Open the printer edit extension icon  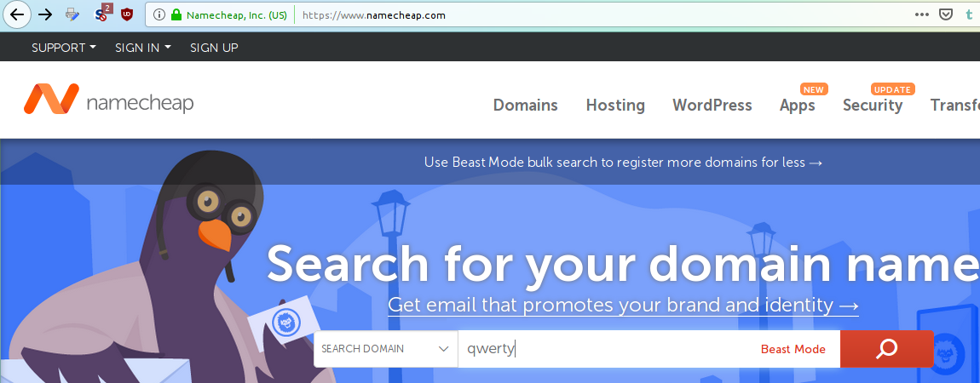(72, 15)
